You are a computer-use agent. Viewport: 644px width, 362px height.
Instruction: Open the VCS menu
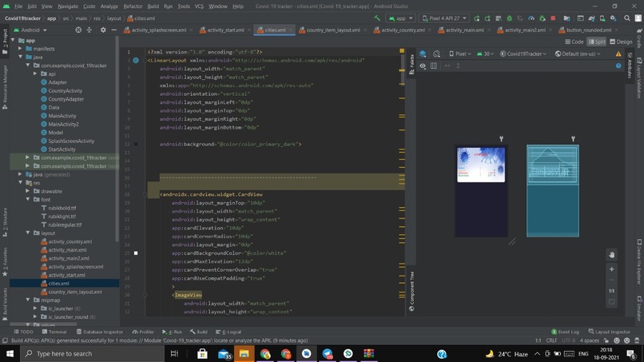199,6
